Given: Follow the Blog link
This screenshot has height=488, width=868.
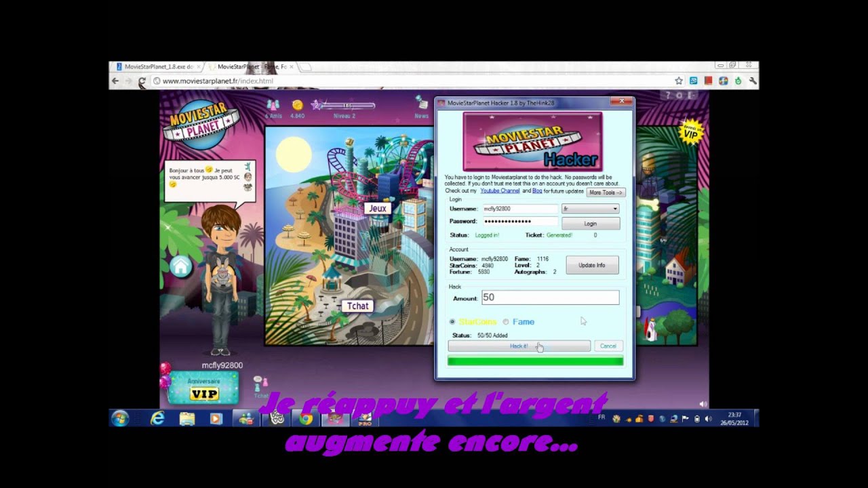Looking at the screenshot, I should point(537,191).
